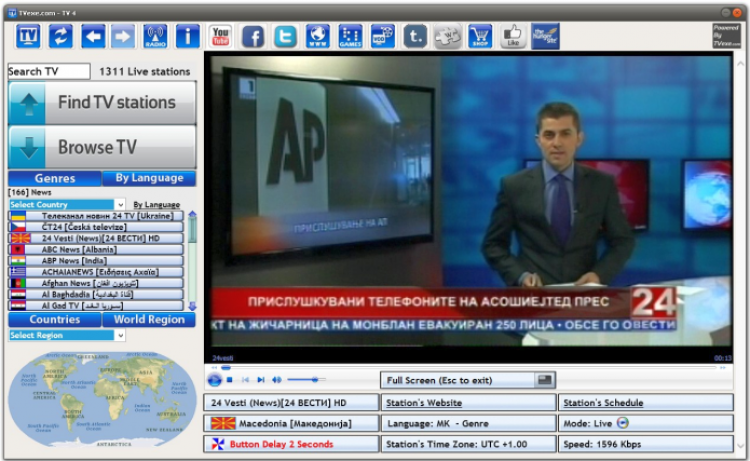Open the Shop cart icon
Screen dimensions: 750x461
[480, 37]
